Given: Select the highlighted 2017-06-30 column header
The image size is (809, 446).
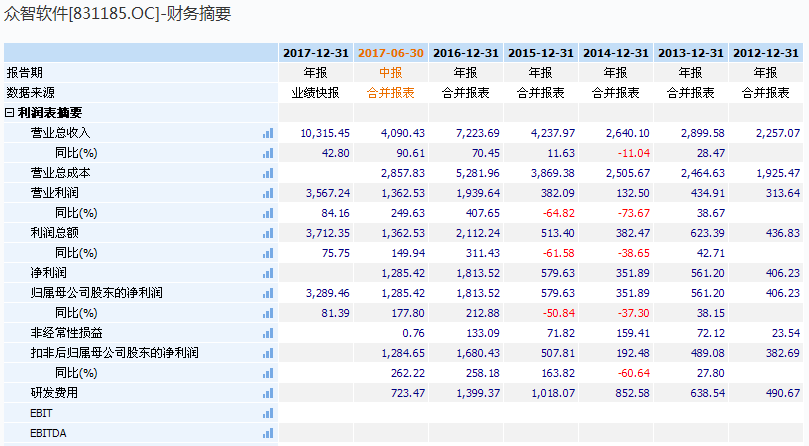Looking at the screenshot, I should pyautogui.click(x=391, y=53).
